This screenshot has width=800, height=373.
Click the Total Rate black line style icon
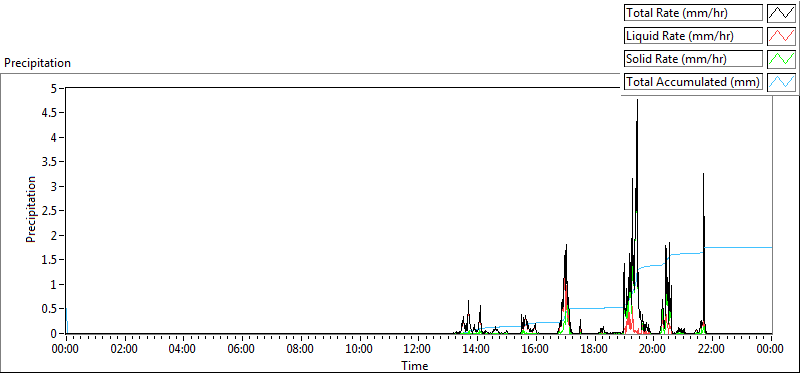[x=781, y=13]
